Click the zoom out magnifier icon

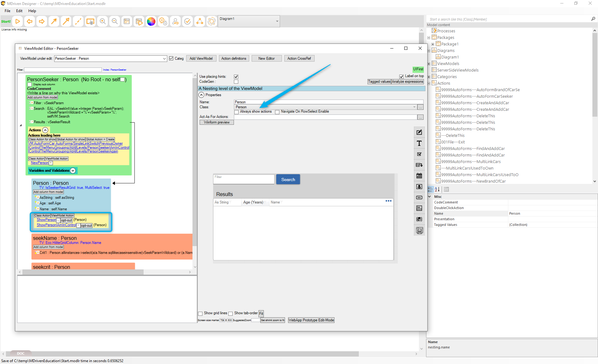115,21
